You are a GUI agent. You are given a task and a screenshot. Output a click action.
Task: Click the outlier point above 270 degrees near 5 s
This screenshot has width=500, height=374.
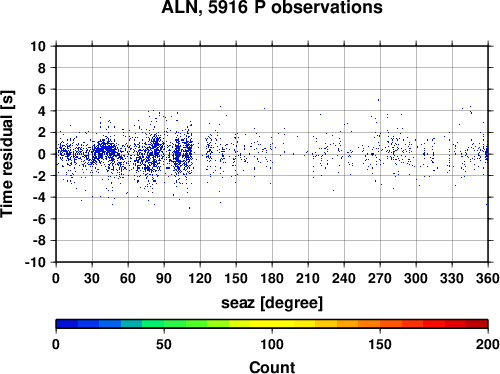tap(378, 100)
